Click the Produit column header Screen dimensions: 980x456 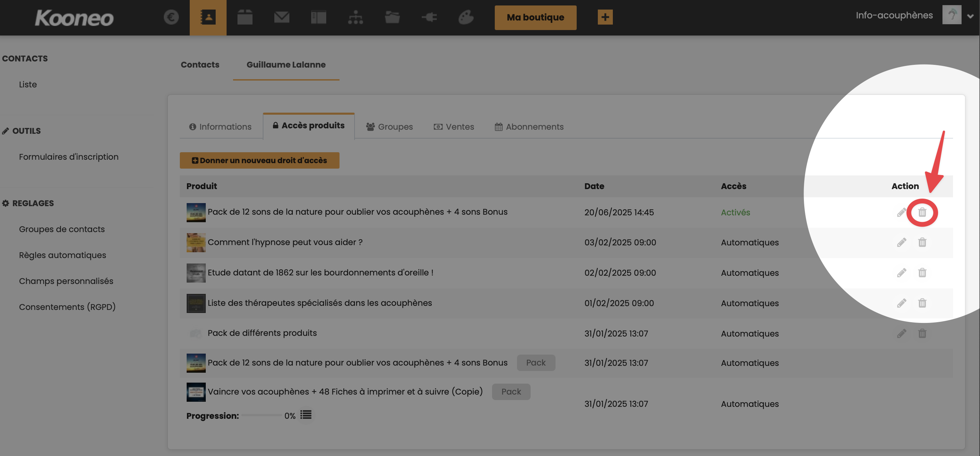(202, 186)
